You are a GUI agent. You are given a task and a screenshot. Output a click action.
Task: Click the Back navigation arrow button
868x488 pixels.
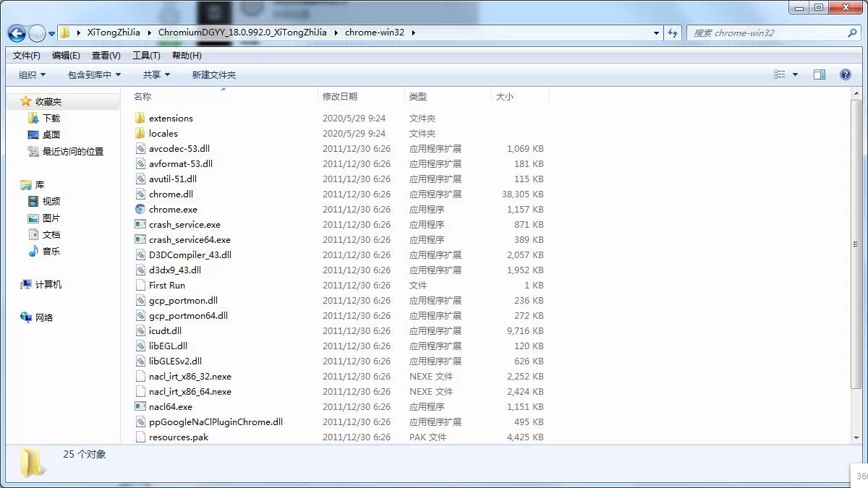point(17,33)
